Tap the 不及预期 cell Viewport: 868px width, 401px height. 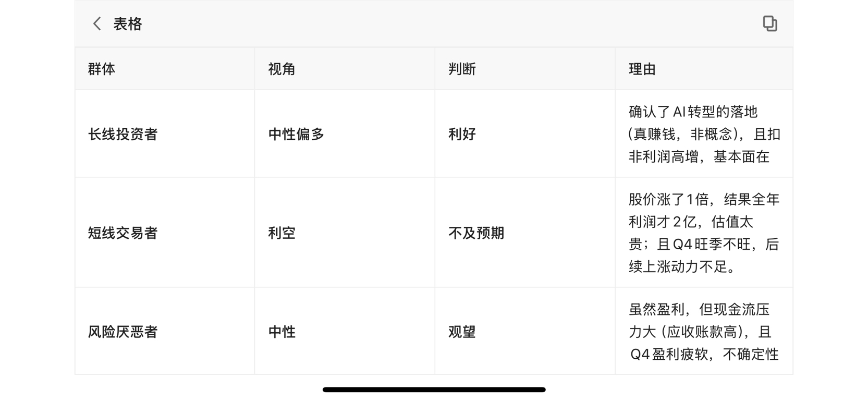pos(476,233)
